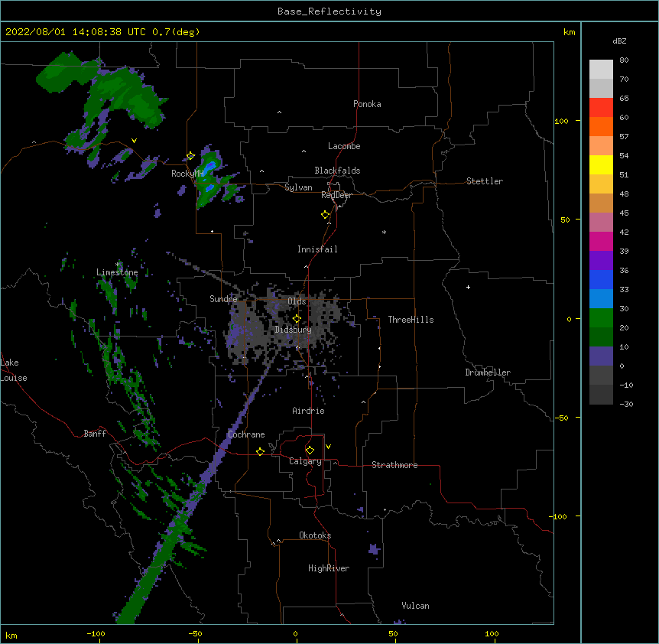Image resolution: width=659 pixels, height=644 pixels.
Task: Click the -100 tick on the horizontal axis
Action: (x=96, y=633)
